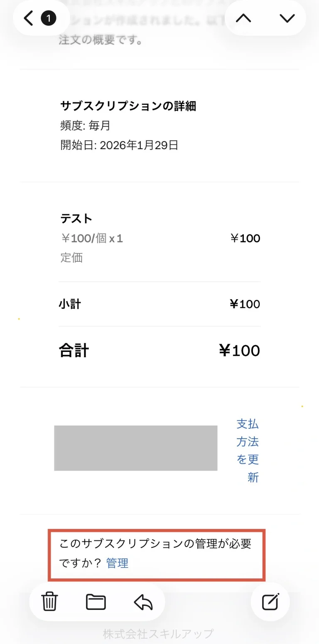Go to next message with down arrow
The width and height of the screenshot is (319, 644).
tap(287, 18)
